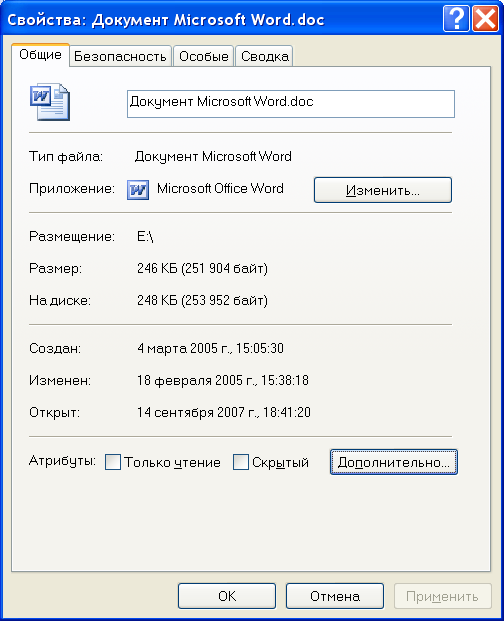Click the Открыт: label
This screenshot has height=621, width=504.
[54, 413]
